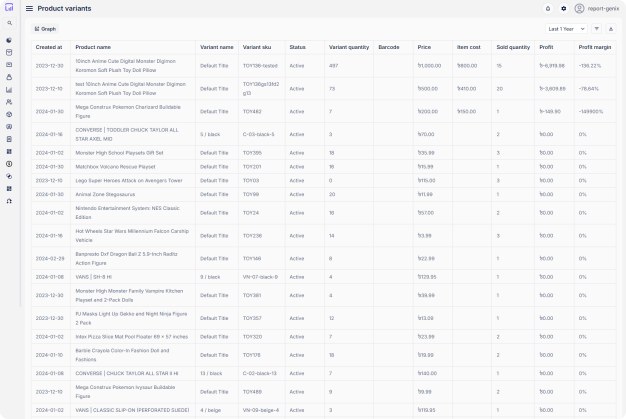Select 'Monster High School Playsets Gift Set' row
626x419 pixels.
[x=324, y=153]
